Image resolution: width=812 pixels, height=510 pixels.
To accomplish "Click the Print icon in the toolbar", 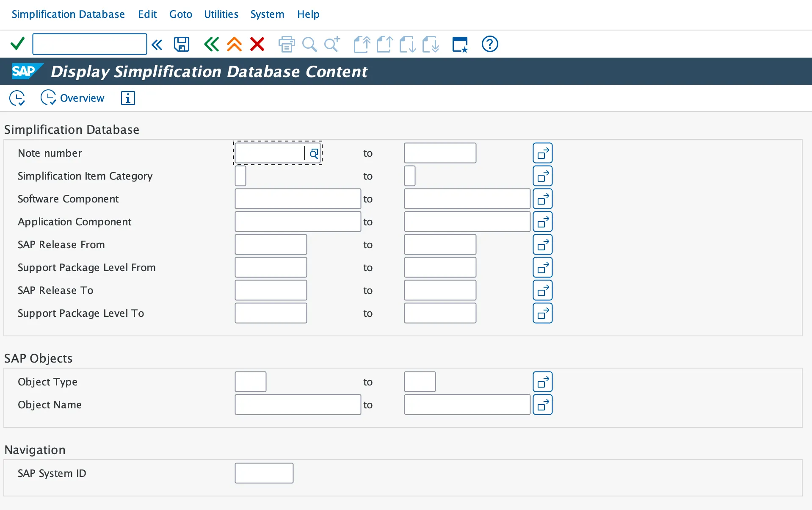I will (x=286, y=44).
